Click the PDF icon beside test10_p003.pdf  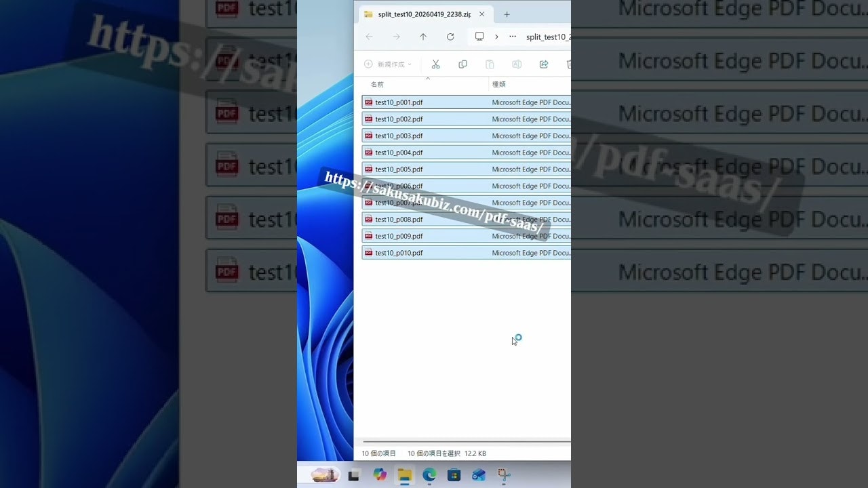[x=369, y=136]
